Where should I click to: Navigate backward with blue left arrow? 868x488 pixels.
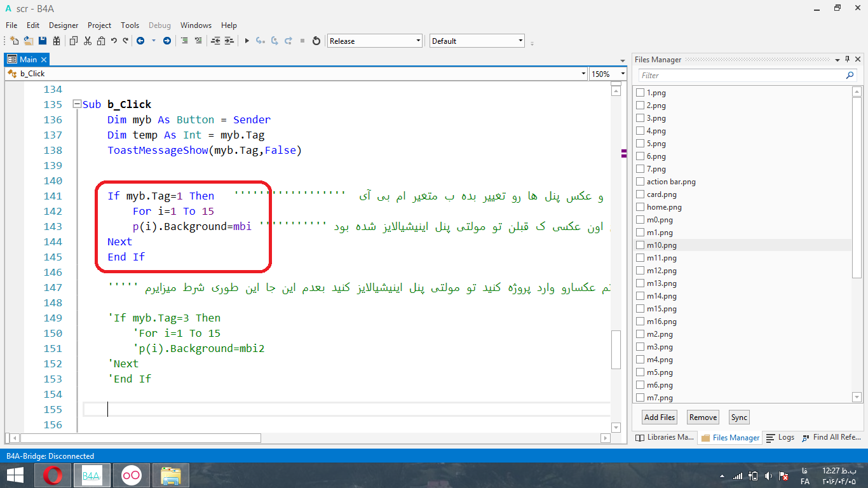point(140,41)
